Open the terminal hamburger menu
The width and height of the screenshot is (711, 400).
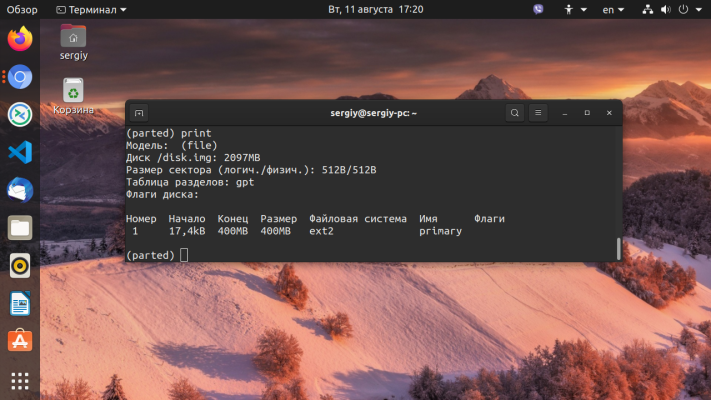tap(538, 113)
